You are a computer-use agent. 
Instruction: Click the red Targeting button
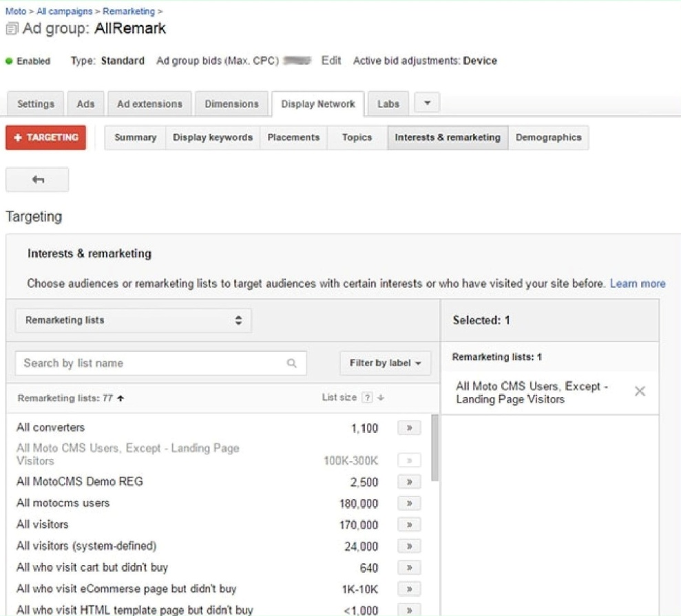click(45, 138)
